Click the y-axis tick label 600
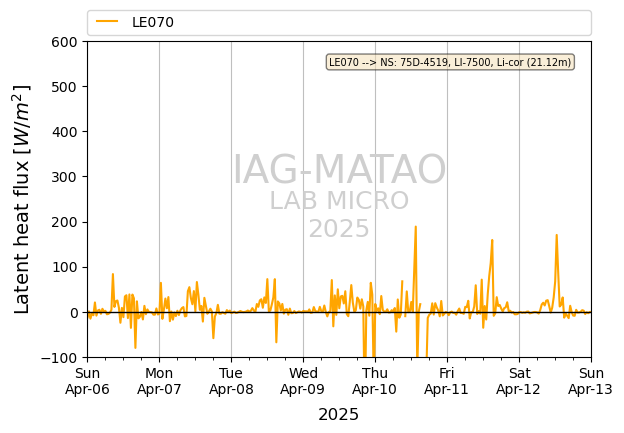Image resolution: width=624 pixels, height=433 pixels. click(x=64, y=42)
